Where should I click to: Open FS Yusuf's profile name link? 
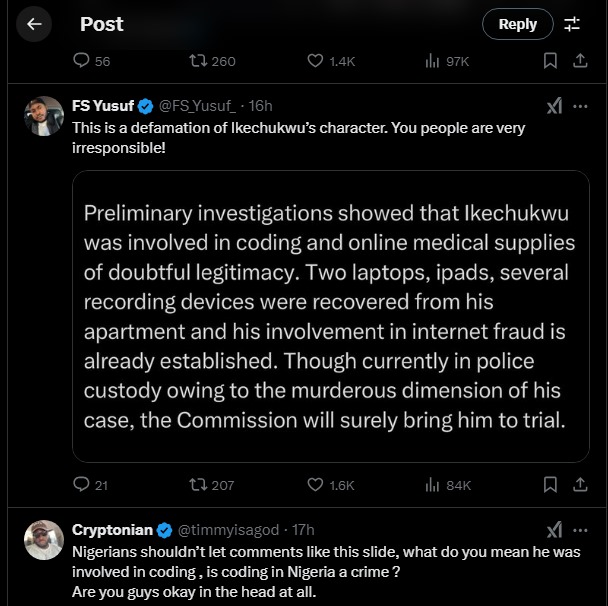coord(102,106)
